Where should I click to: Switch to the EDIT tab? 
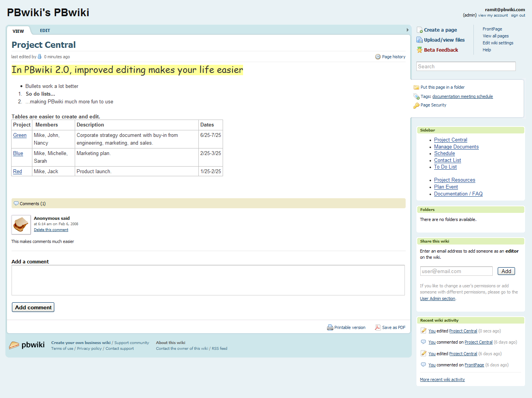(x=45, y=30)
